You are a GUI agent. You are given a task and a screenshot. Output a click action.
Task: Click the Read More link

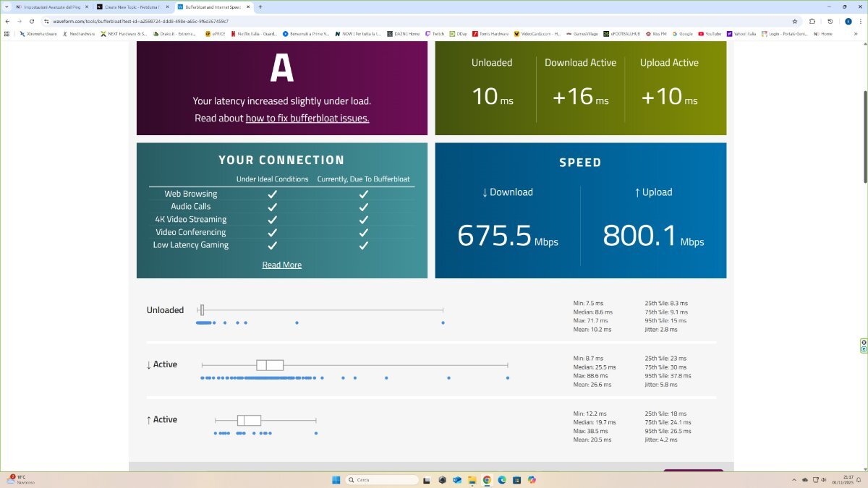pos(281,265)
